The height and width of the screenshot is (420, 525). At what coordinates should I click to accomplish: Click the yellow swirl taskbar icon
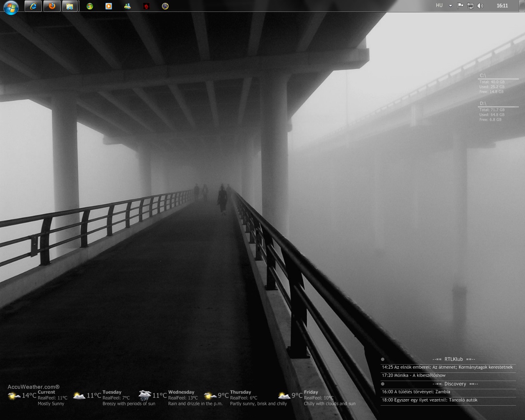coord(165,6)
